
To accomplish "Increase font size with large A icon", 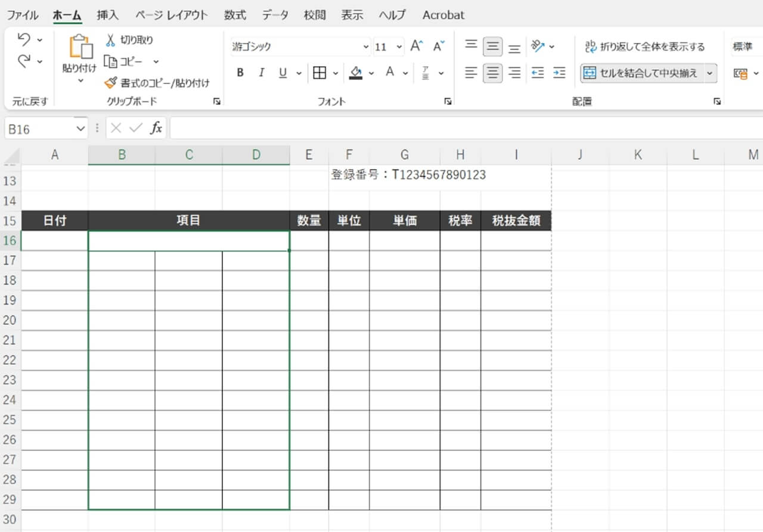I will (417, 46).
